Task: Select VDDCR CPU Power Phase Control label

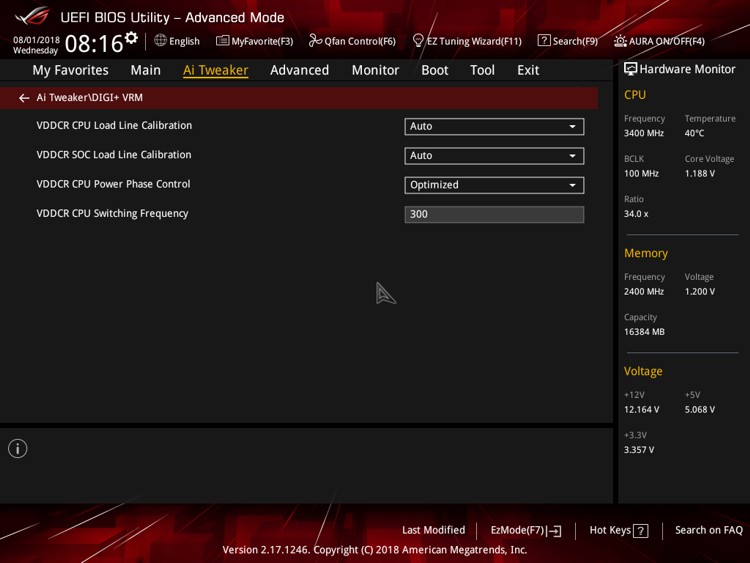Action: [x=113, y=184]
